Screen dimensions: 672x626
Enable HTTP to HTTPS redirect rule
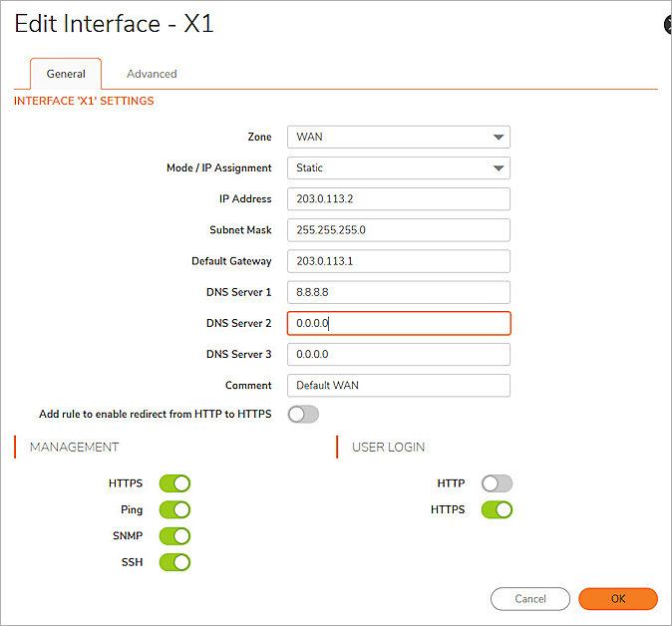point(303,414)
